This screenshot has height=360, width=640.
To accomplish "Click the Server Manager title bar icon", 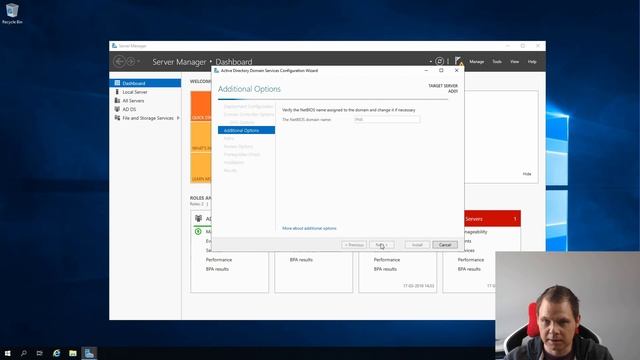I will pos(114,46).
